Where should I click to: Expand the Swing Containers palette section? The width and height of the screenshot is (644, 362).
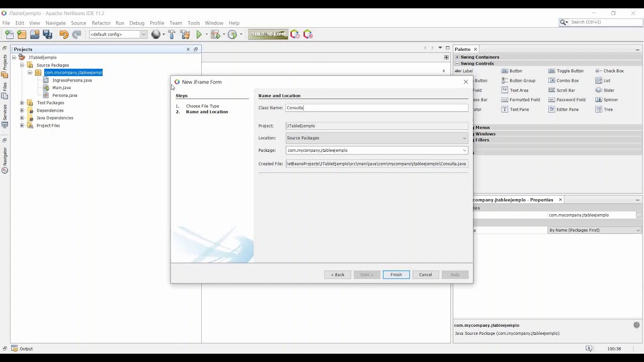(457, 57)
